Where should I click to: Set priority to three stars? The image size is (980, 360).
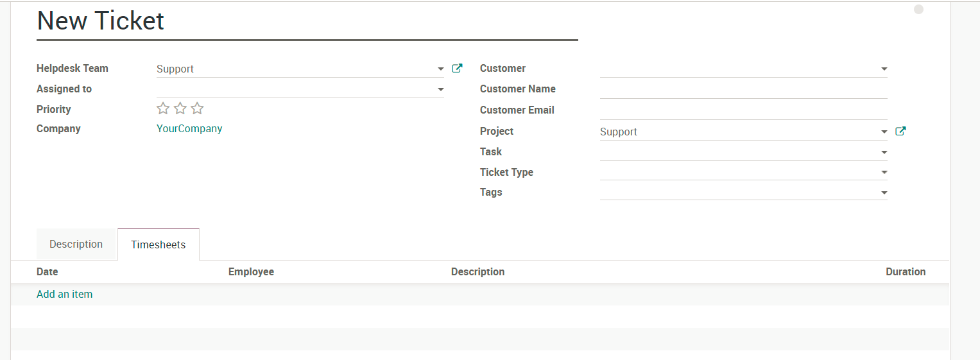[x=197, y=108]
